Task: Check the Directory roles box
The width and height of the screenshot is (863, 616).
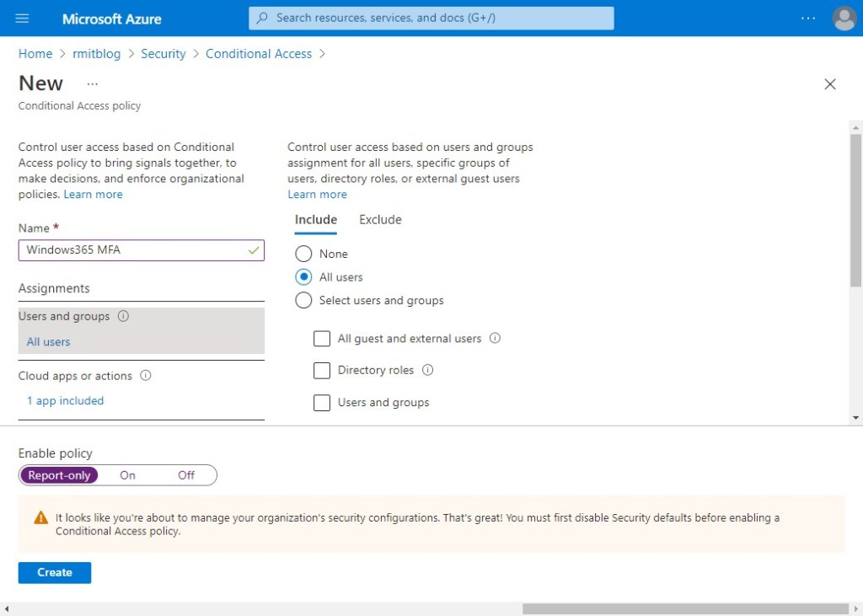Action: [x=321, y=370]
